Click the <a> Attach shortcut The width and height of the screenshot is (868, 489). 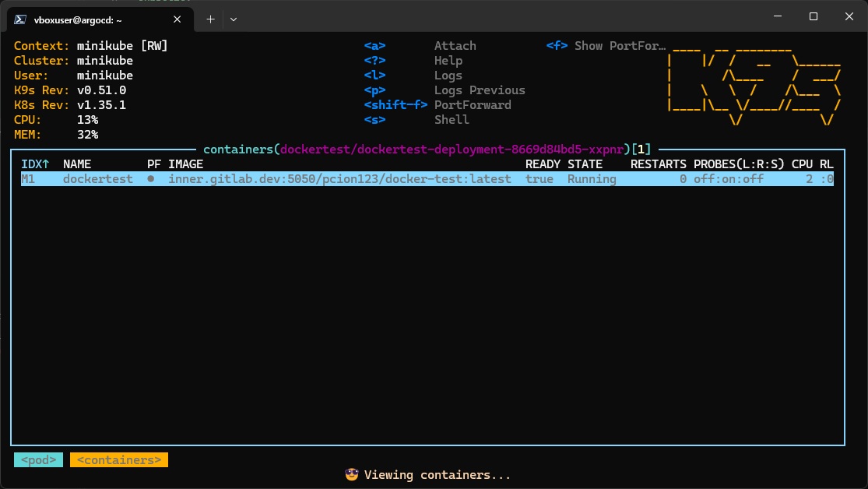click(x=420, y=46)
